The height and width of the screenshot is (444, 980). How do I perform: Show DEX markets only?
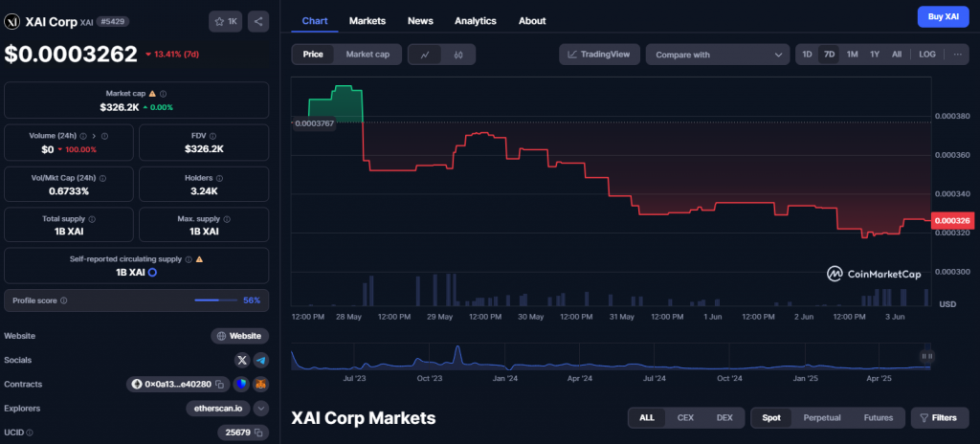[724, 418]
